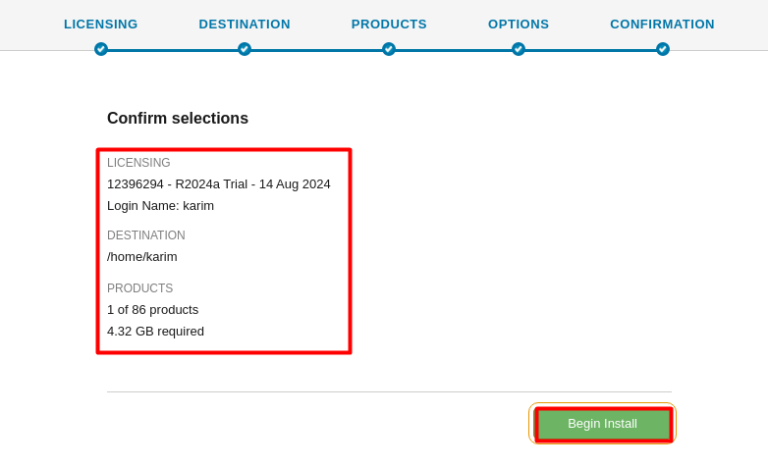Screen dimensions: 768x466
Task: Switch to the PRODUCTS step tab
Action: [x=389, y=24]
